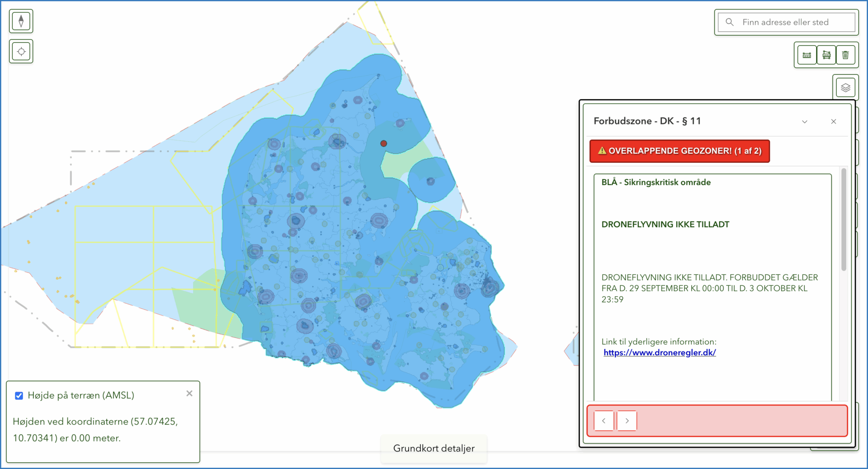Viewport: 868px width, 469px height.
Task: Go to the next overlapping geozone
Action: pos(627,421)
